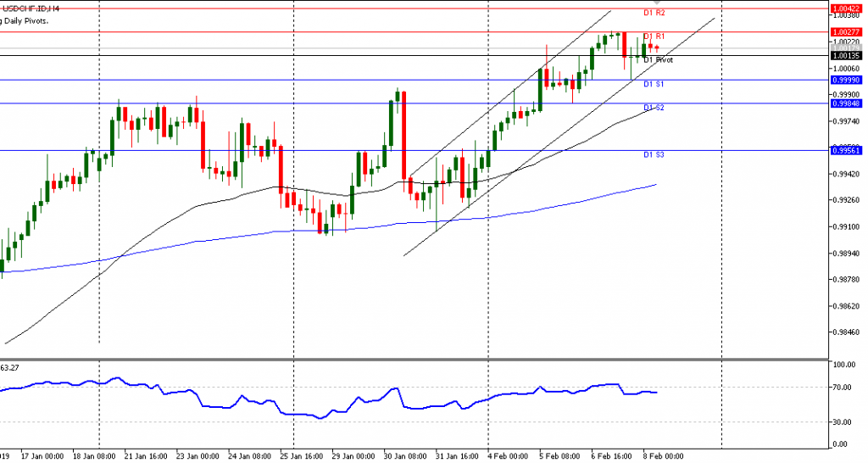Click the RSI value 63.27 label

10,368
